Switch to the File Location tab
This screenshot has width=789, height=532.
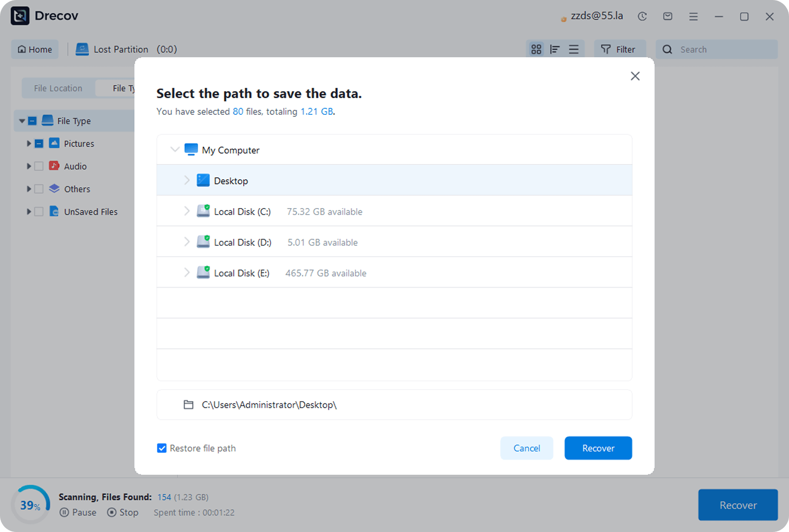pos(58,88)
